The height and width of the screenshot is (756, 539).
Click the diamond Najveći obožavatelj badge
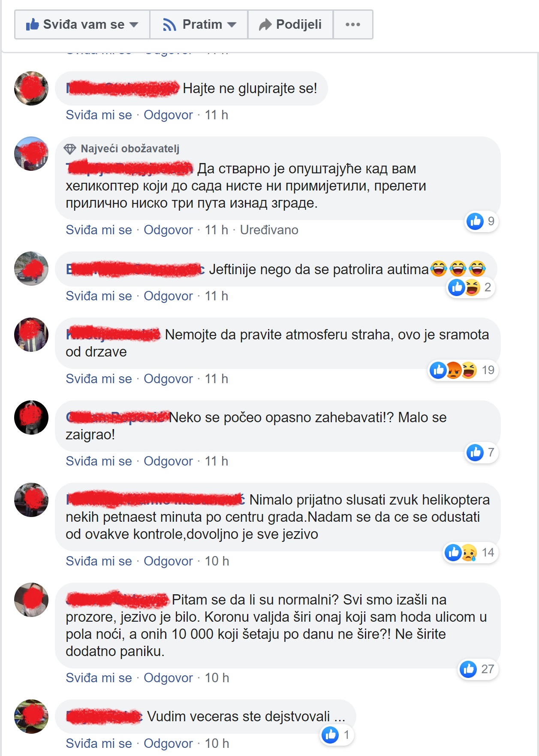[x=70, y=149]
